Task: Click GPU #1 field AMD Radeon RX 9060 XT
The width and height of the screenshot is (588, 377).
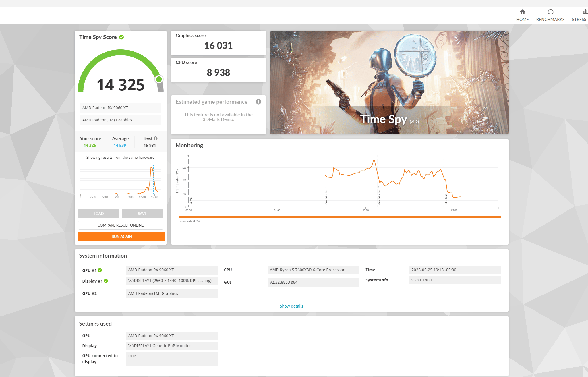Action: coord(172,270)
